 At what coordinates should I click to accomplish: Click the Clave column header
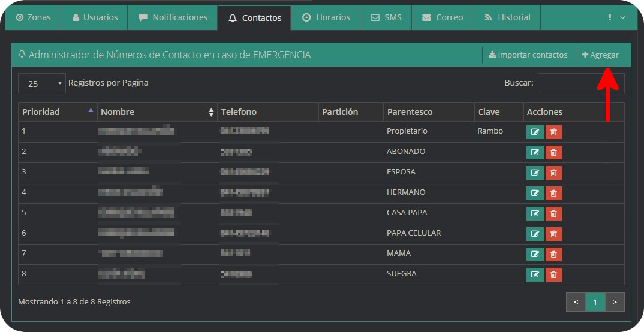pos(499,112)
